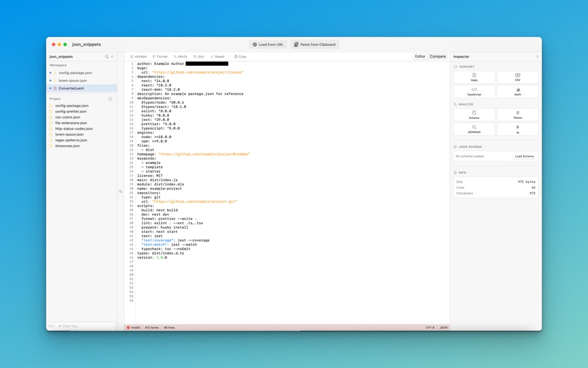Keep Editor mode selected

(420, 56)
